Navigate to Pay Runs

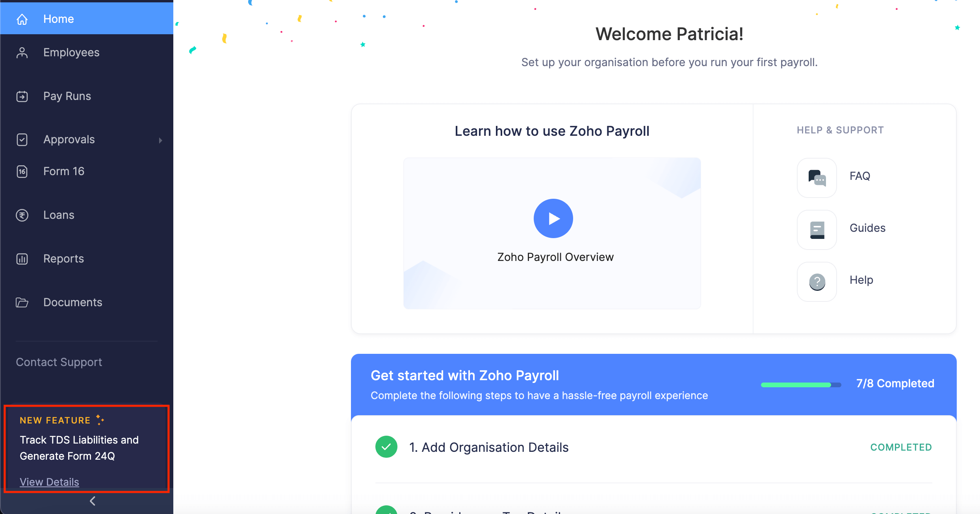point(67,96)
